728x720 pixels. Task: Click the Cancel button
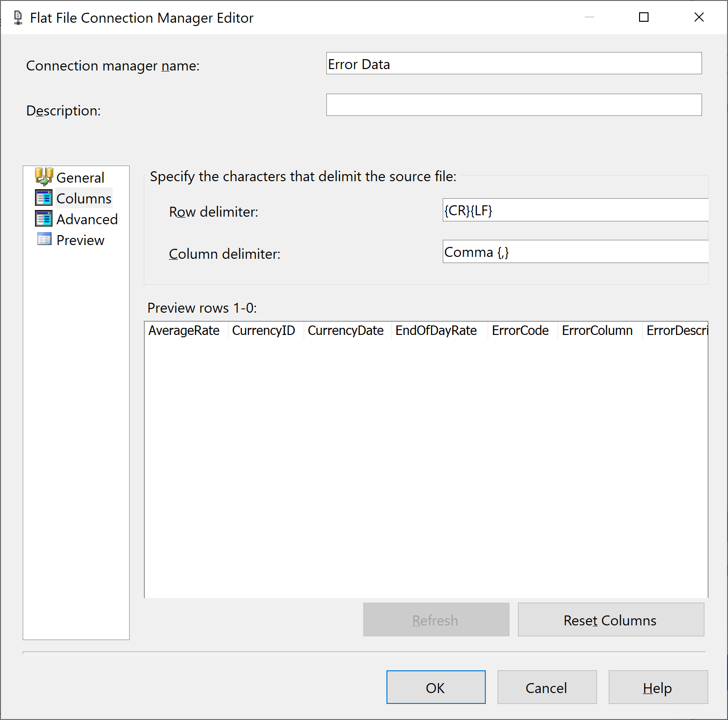pos(546,687)
